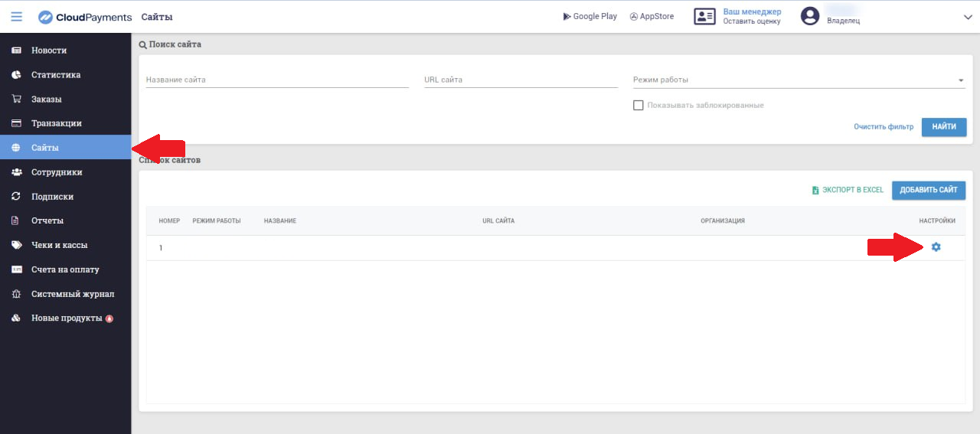Enable 'Показывать заблокированные' checkbox

pos(638,105)
